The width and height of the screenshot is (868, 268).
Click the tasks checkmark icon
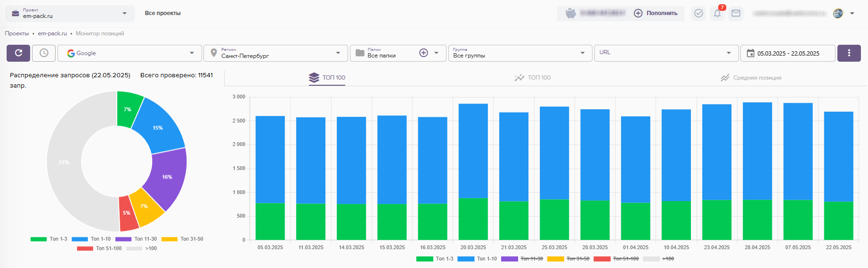pos(698,13)
